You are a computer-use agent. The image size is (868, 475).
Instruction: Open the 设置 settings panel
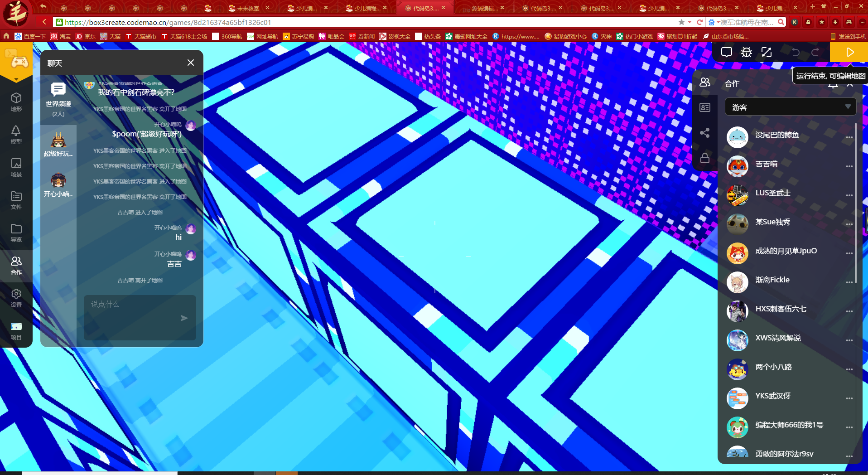pos(16,298)
